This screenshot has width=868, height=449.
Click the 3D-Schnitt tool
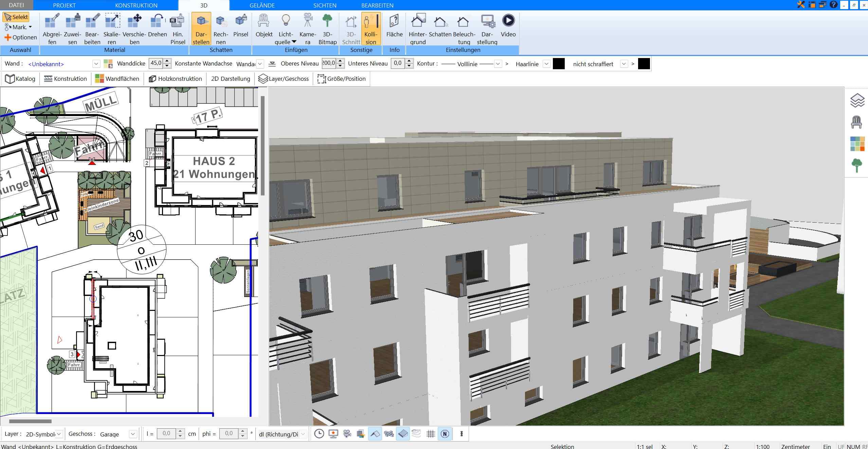(351, 29)
